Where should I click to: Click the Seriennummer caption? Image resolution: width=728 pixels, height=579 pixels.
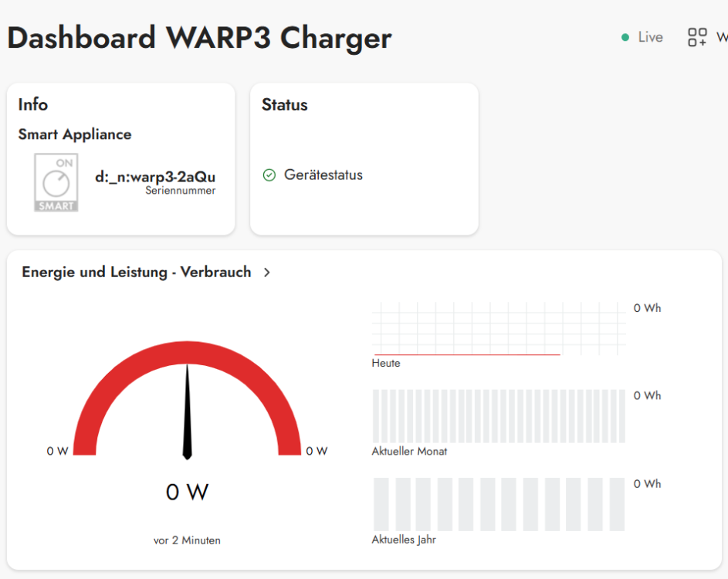pyautogui.click(x=180, y=191)
